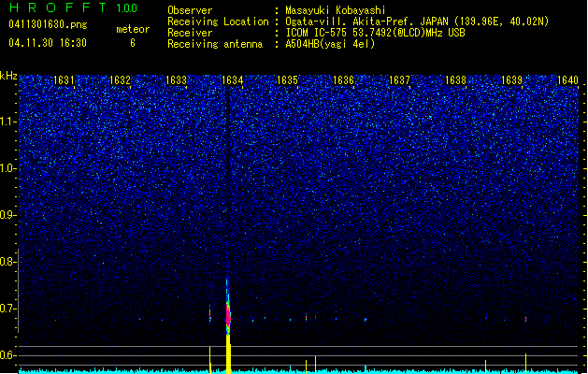Click the 1.1 kHz frequency tick label

click(x=7, y=122)
